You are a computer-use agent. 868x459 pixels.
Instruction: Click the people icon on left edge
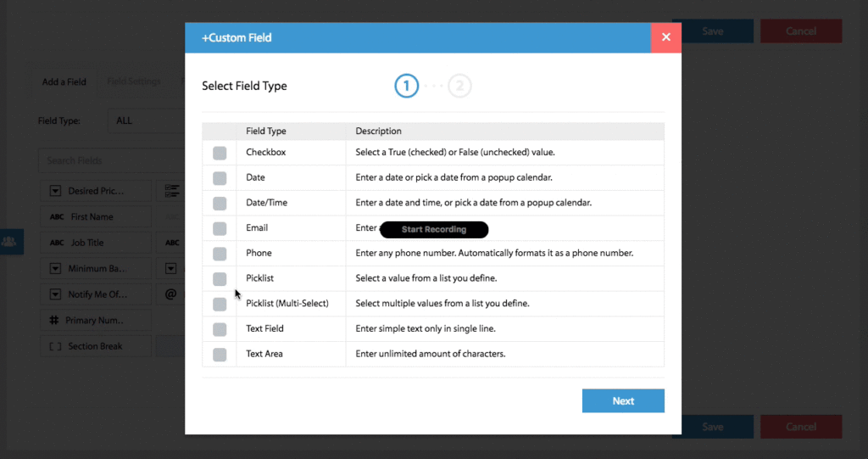coord(9,242)
